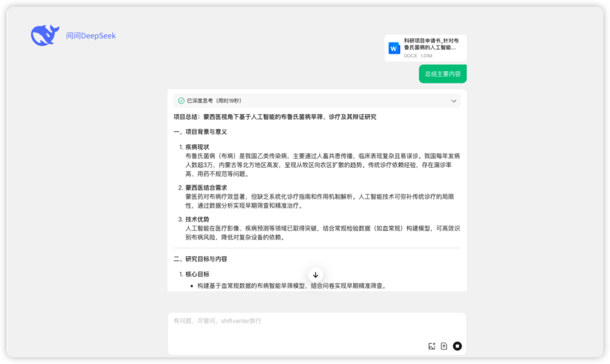
Task: Select the 一、项目背景与意义 heading
Action: click(200, 132)
